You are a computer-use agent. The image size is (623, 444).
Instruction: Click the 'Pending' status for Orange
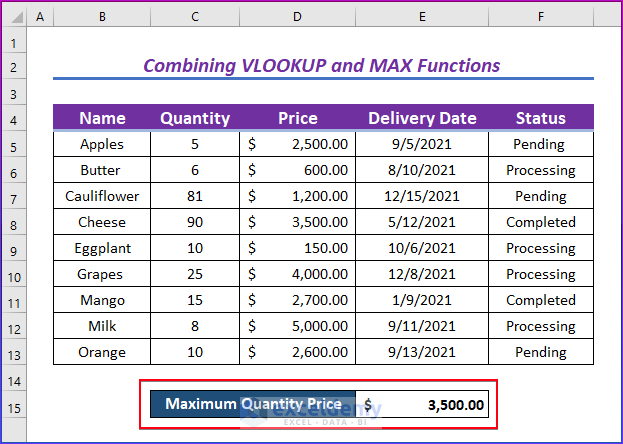tap(540, 352)
